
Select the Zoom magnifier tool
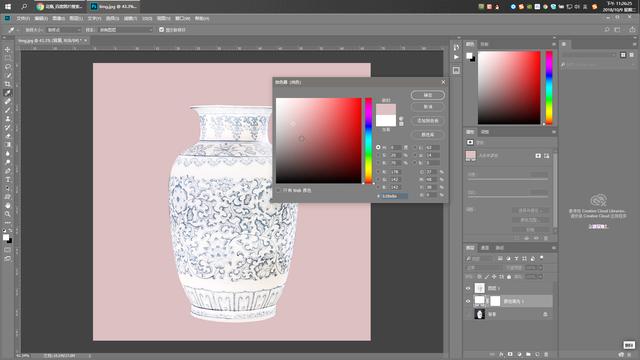(x=7, y=214)
